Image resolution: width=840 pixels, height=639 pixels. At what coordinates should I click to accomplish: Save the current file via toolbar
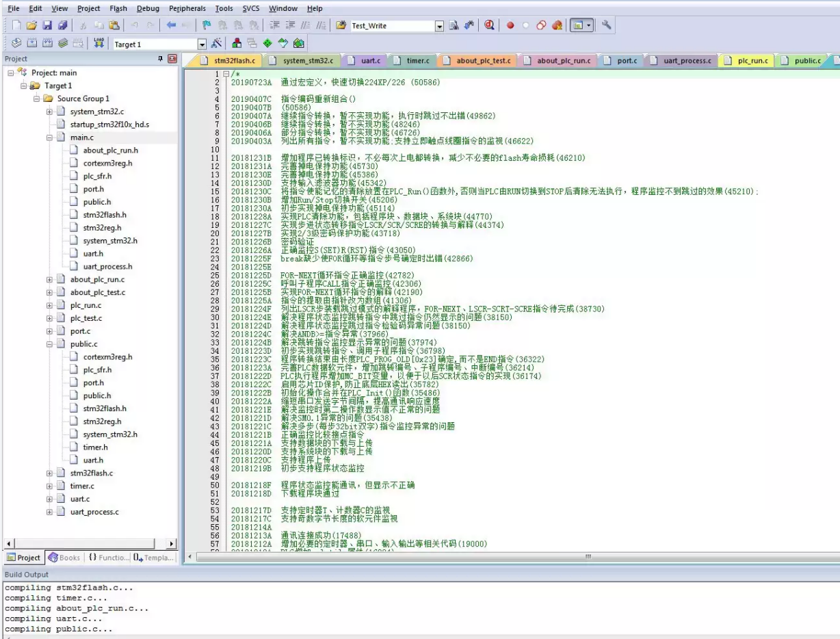pyautogui.click(x=47, y=25)
